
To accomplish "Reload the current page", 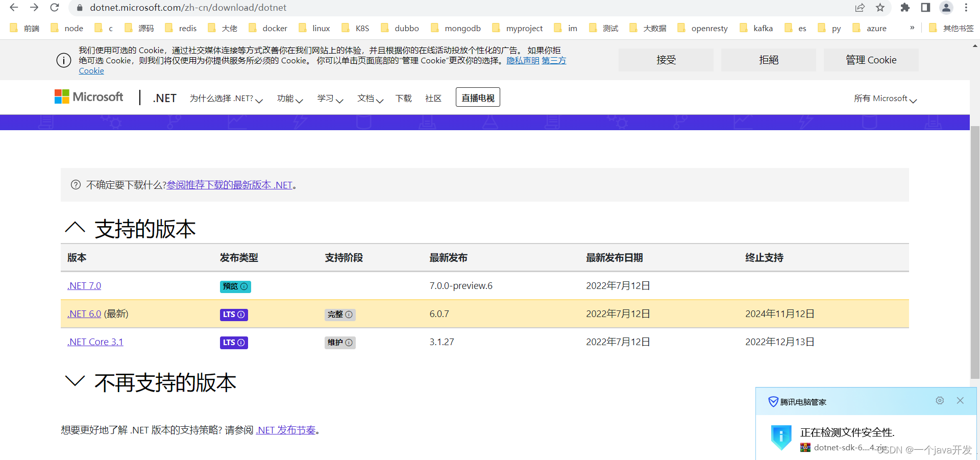I will 55,8.
